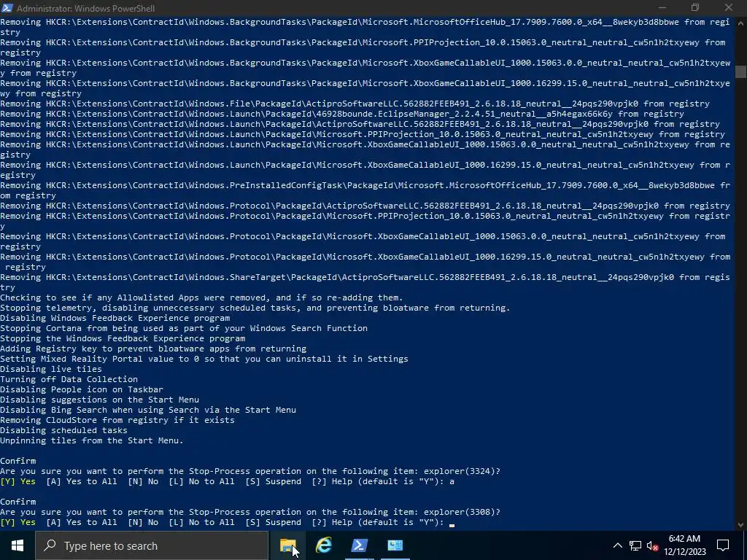Screen dimensions: 747x560
Task: Restore down the PowerShell window
Action: coord(695,7)
